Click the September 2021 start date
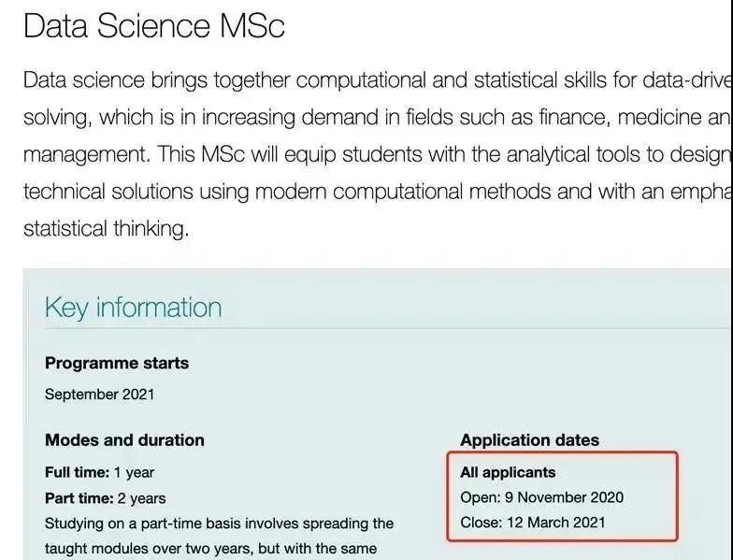Image resolution: width=733 pixels, height=560 pixels. (100, 394)
